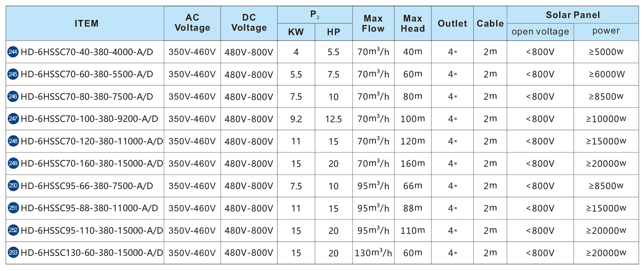
Task: Select the ≥6000W power cell
Action: [607, 74]
